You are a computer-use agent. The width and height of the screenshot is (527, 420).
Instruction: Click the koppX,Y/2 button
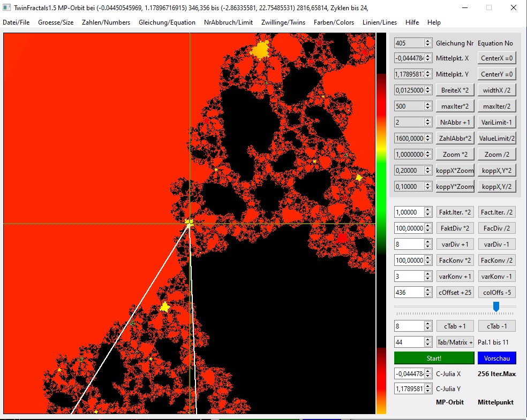coord(497,187)
